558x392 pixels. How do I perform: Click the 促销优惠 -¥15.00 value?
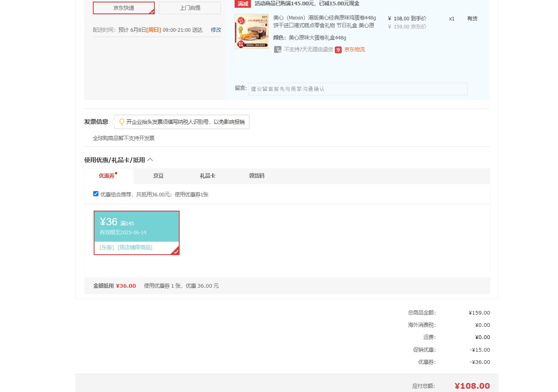pyautogui.click(x=480, y=350)
